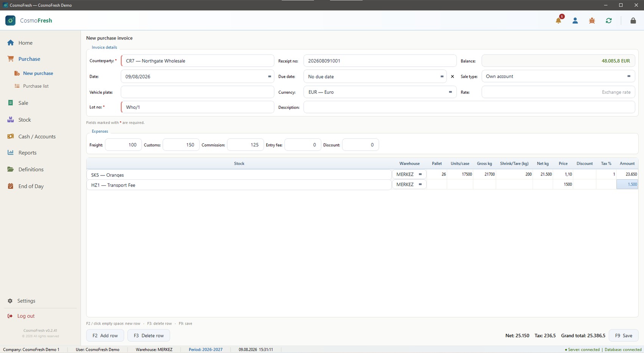Expand the Date picker dropdown
The height and width of the screenshot is (353, 644).
tap(269, 77)
